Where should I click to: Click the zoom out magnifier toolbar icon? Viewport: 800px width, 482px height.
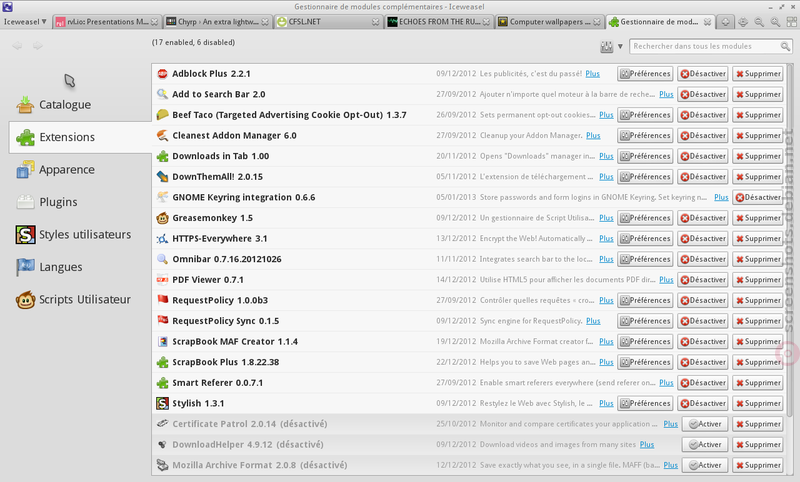point(759,22)
